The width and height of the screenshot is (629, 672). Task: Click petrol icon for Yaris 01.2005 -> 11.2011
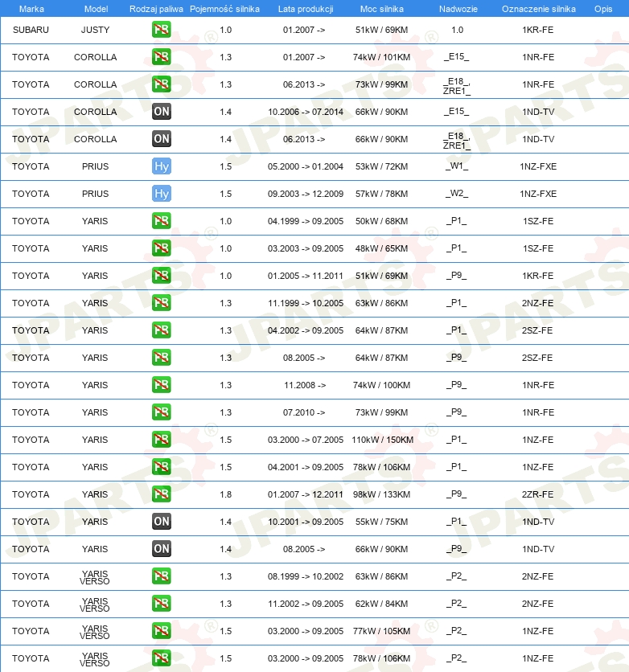pos(161,276)
